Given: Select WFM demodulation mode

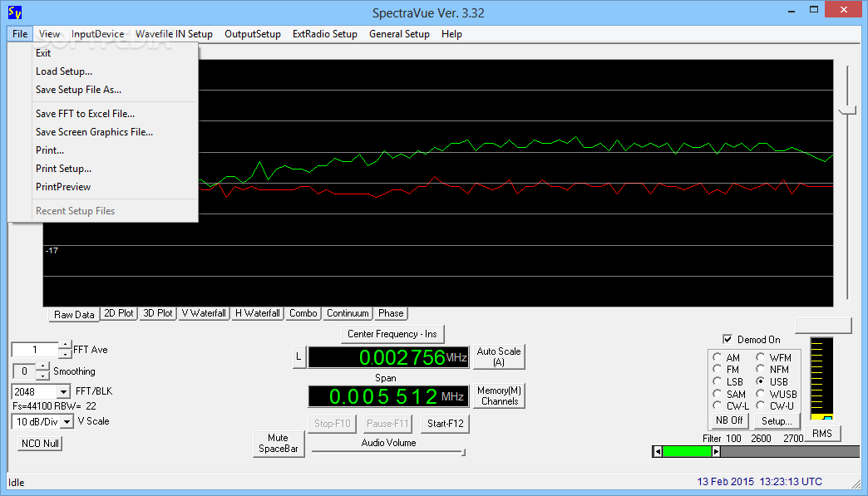Looking at the screenshot, I should [761, 357].
